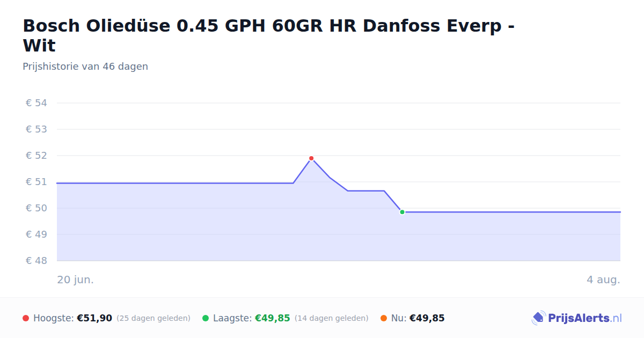Click the orange dot beside Nu

point(384,318)
